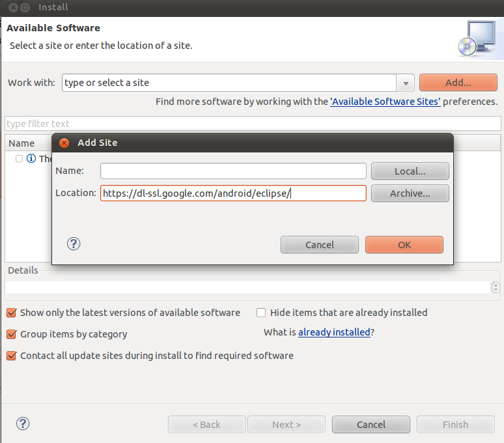The height and width of the screenshot is (443, 504).
Task: Open help in Install wizard footer
Action: [x=23, y=423]
